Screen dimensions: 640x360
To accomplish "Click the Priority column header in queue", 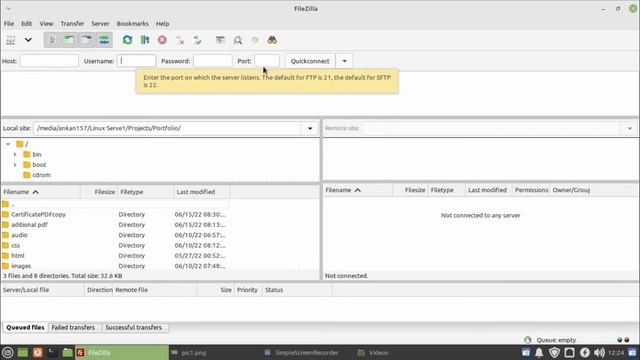I will (x=247, y=290).
